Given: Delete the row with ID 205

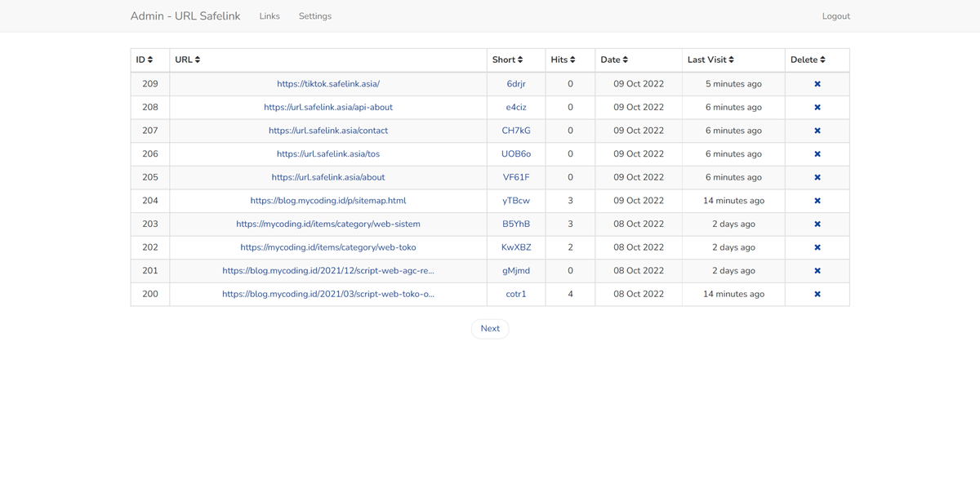Looking at the screenshot, I should pos(817,177).
